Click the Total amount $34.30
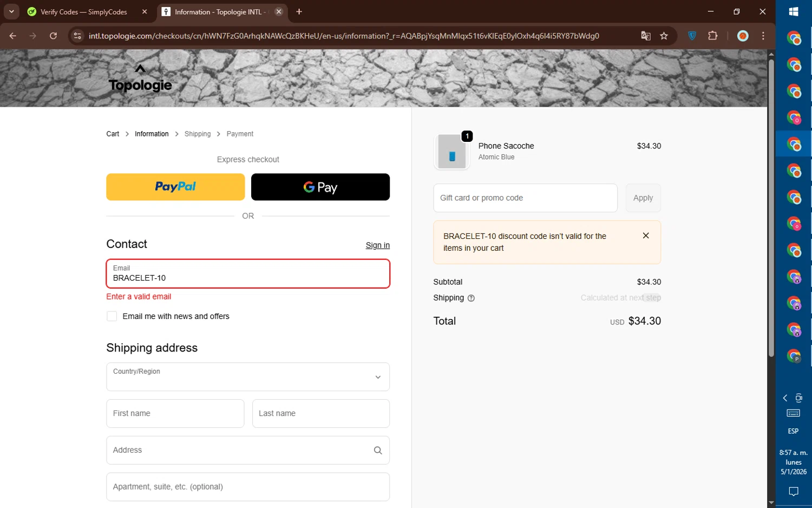Viewport: 812px width, 508px height. click(x=645, y=321)
